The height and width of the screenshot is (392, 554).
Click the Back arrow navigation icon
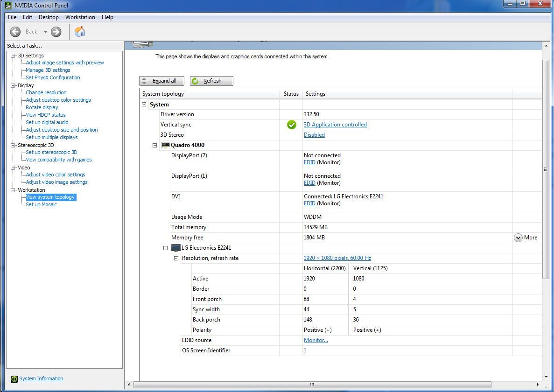(15, 32)
